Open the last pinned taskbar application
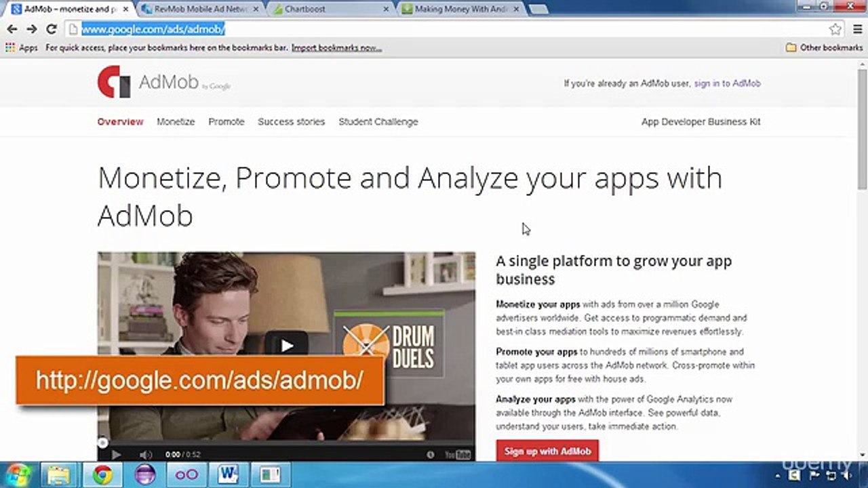 [x=271, y=475]
